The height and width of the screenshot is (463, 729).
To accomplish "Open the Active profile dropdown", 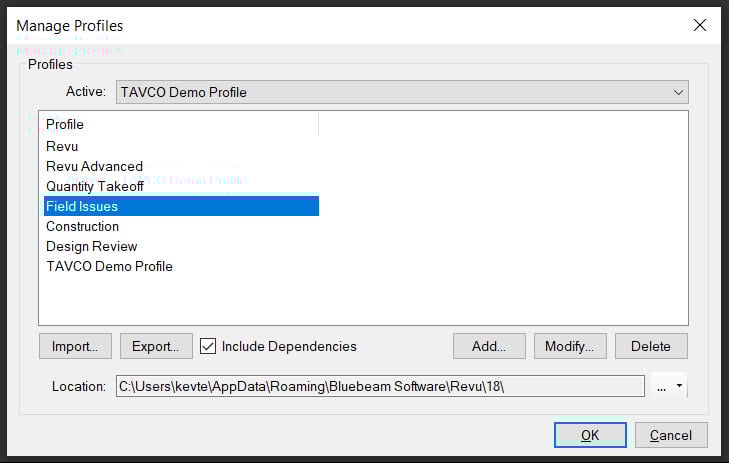I will [x=402, y=92].
